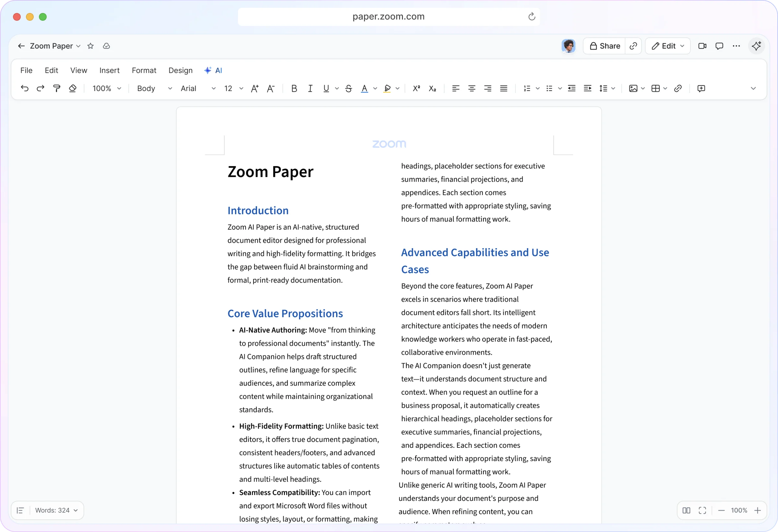Pick a font text color
Viewport: 778px width, 532px height.
point(365,88)
